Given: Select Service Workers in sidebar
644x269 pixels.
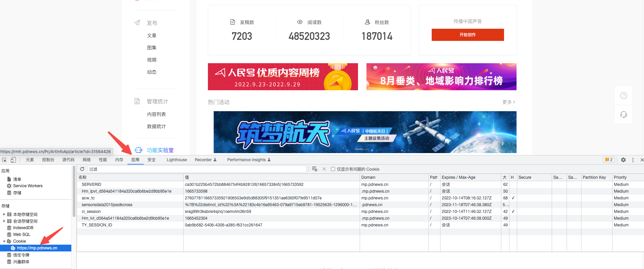Looking at the screenshot, I should pyautogui.click(x=28, y=186).
